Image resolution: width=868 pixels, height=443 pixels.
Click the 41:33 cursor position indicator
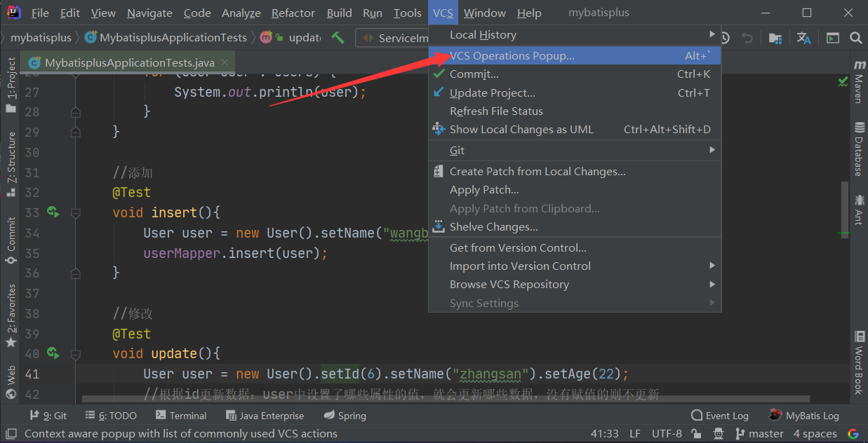pos(604,434)
